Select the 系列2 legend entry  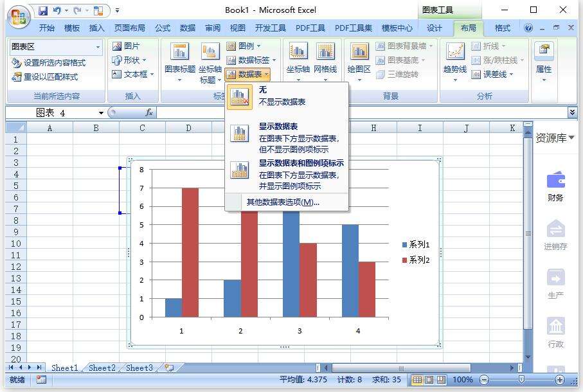(416, 260)
